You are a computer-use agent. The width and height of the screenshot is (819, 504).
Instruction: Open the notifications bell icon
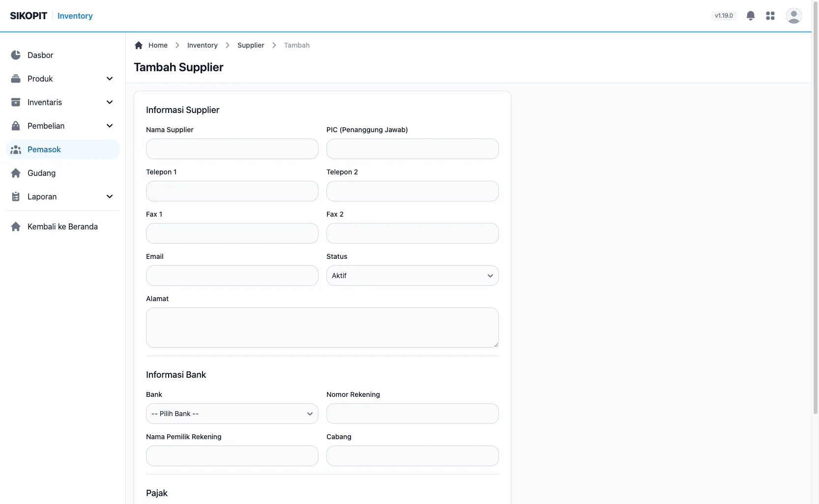point(750,16)
